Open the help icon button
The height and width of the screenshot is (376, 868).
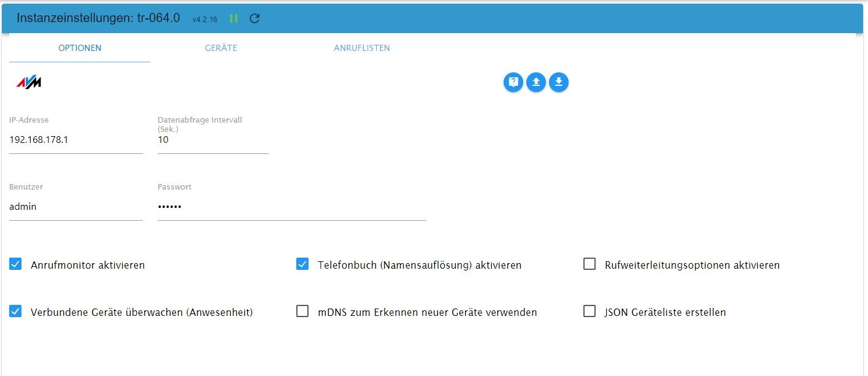pos(513,82)
